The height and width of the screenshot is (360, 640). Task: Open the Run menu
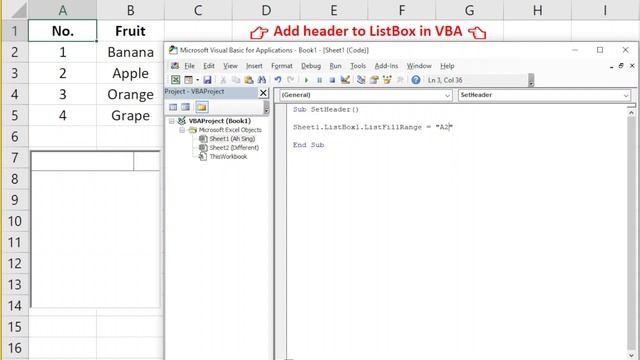click(336, 66)
